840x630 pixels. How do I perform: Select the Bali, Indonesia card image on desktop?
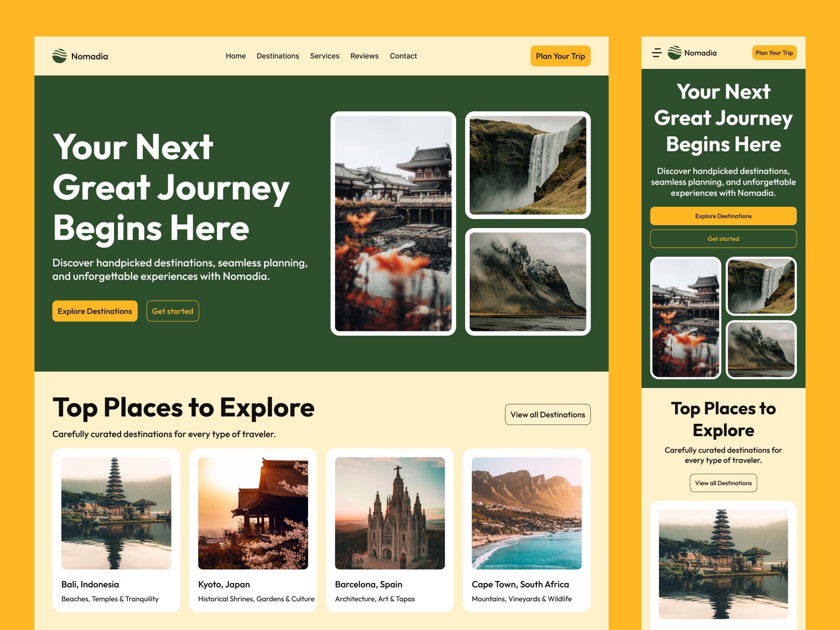(116, 513)
